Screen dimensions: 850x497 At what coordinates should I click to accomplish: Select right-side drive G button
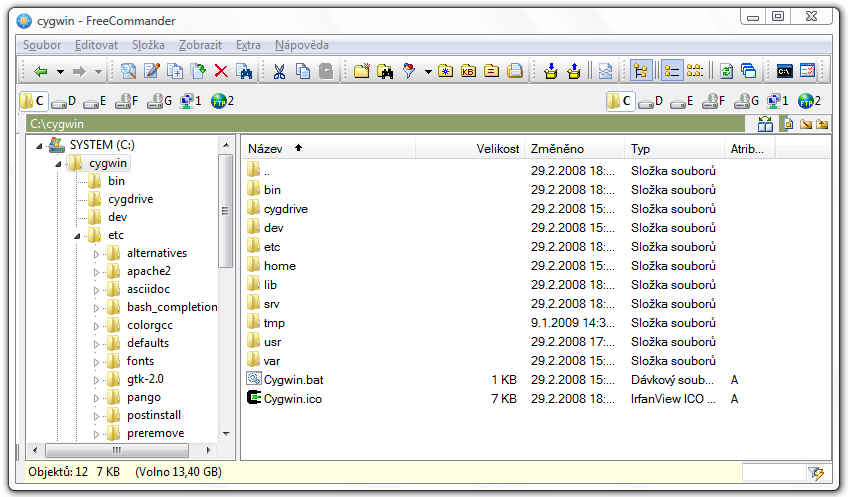[746, 101]
